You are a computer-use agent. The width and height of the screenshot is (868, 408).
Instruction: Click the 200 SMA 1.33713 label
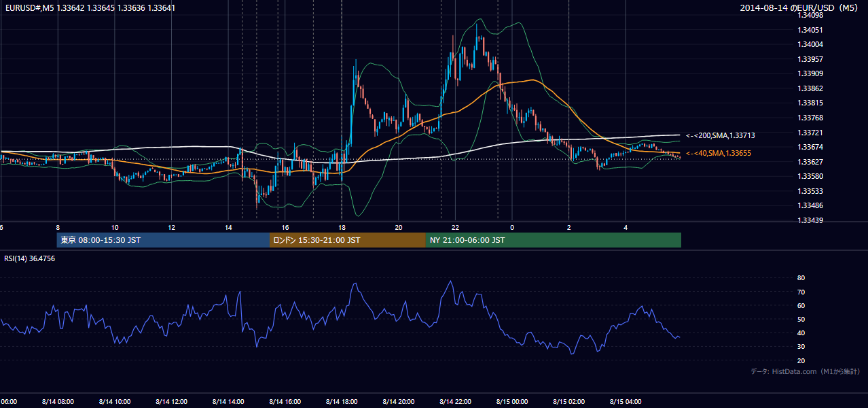tap(721, 136)
